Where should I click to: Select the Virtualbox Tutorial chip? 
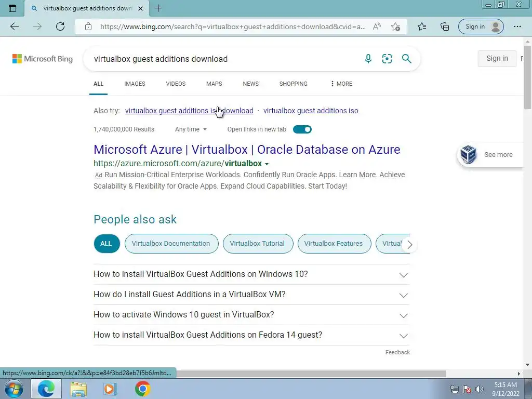coord(258,243)
